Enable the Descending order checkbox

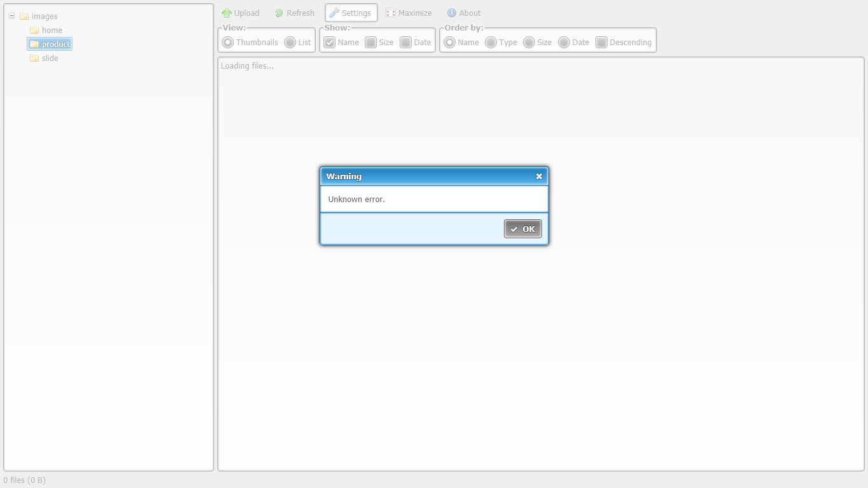pyautogui.click(x=601, y=43)
